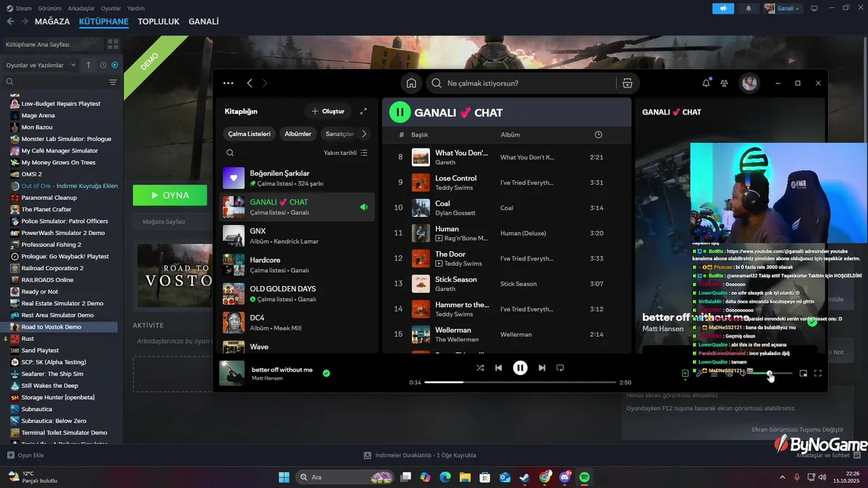Open Discord from the Windows taskbar
The height and width of the screenshot is (488, 868).
pos(565,477)
